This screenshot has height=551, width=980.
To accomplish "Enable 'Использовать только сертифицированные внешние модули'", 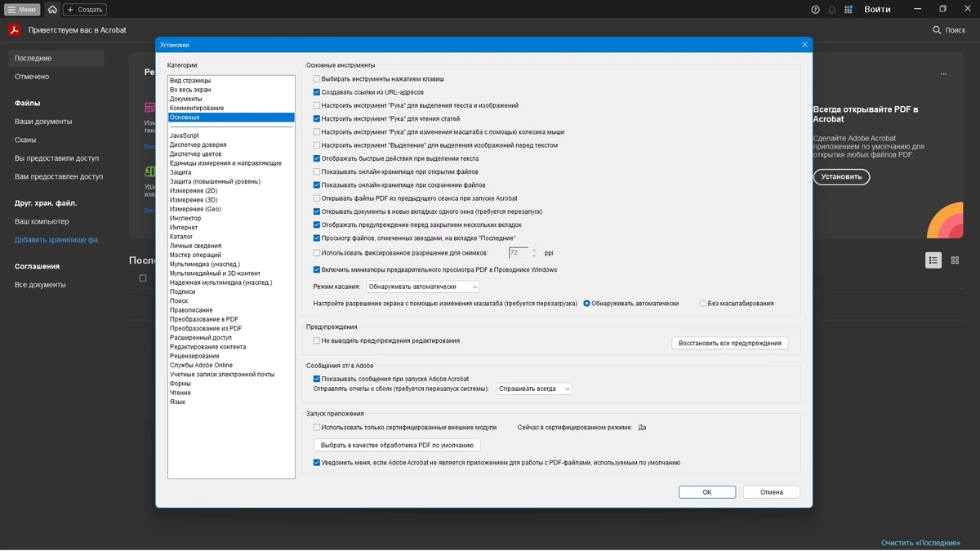I will pyautogui.click(x=317, y=427).
